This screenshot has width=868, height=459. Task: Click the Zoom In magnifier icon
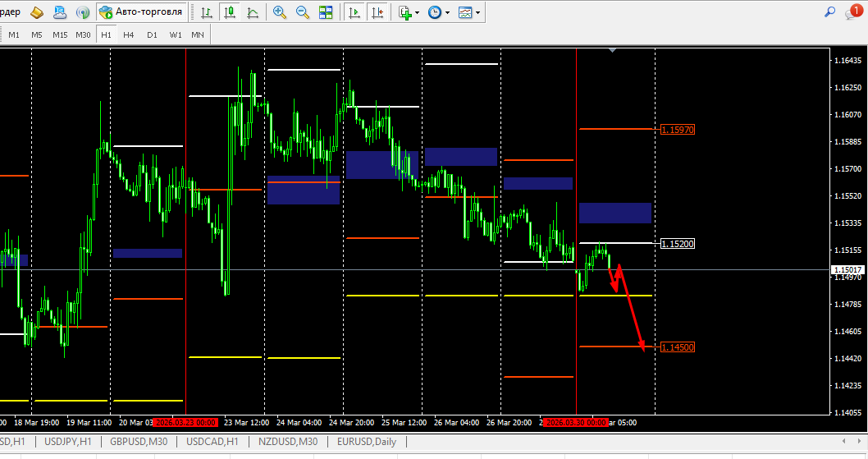[280, 12]
